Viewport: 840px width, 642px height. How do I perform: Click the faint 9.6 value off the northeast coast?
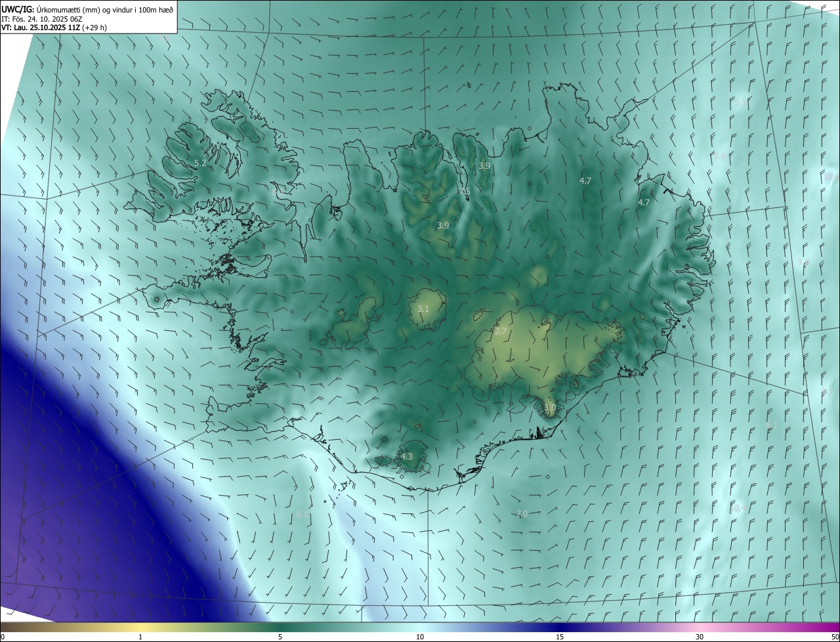tap(721, 156)
